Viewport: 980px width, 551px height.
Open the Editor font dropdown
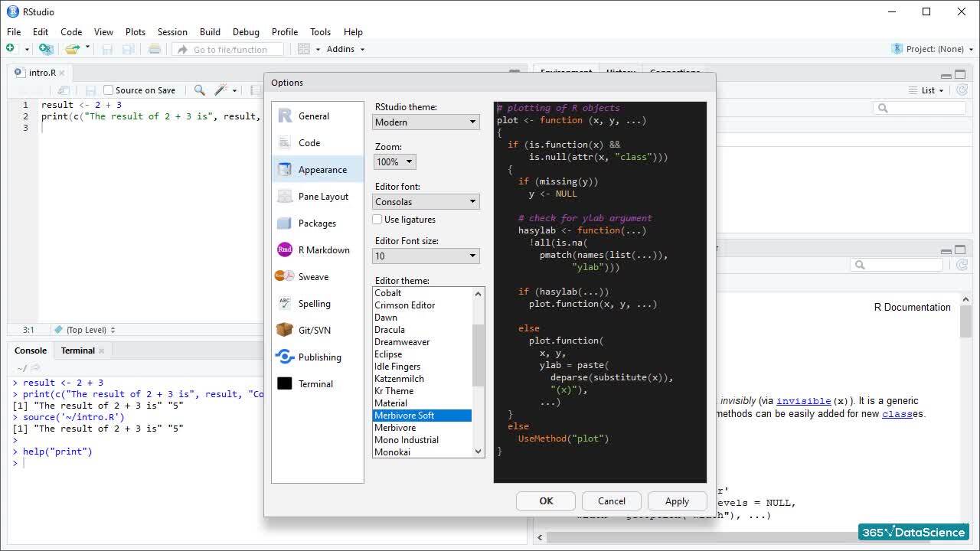[426, 202]
